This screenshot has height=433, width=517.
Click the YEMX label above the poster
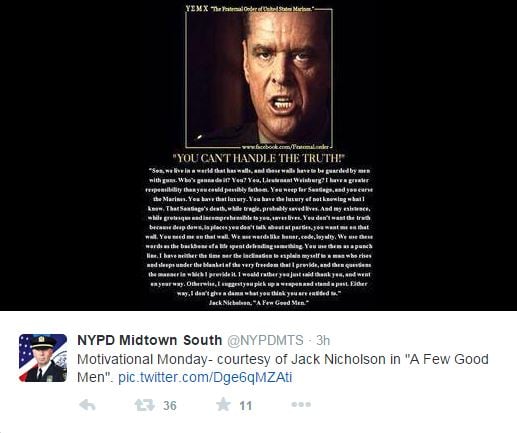tap(197, 8)
